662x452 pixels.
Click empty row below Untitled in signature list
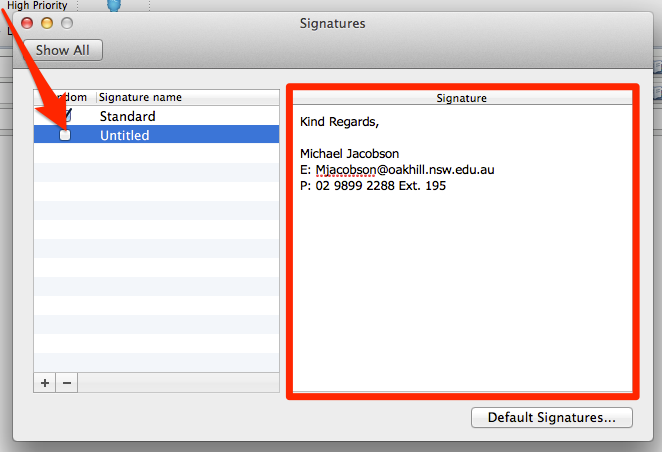(156, 153)
